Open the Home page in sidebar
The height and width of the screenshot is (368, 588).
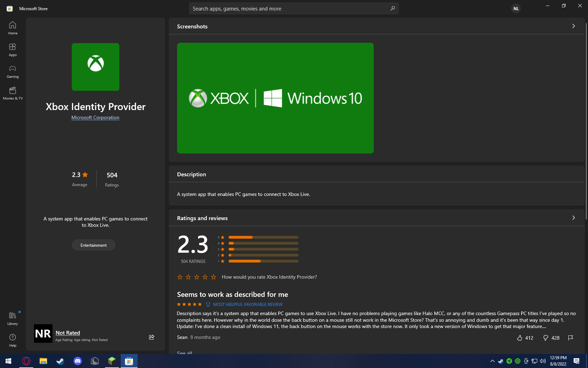[x=13, y=28]
